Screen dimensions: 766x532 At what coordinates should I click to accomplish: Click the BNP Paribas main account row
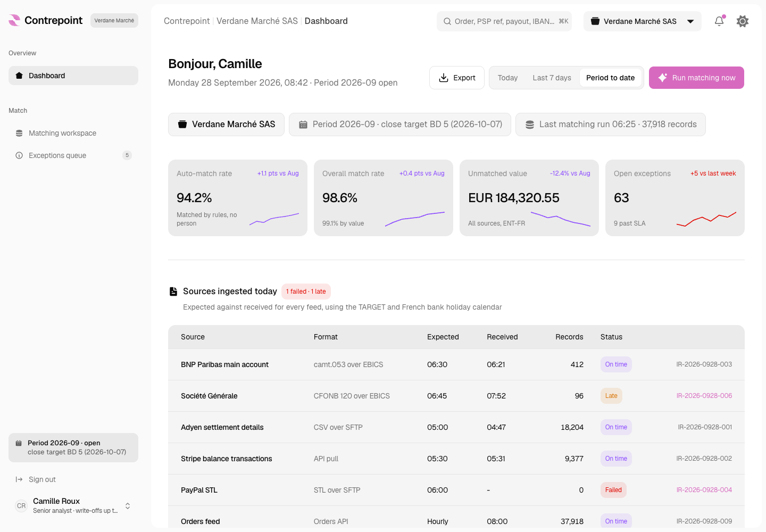456,364
